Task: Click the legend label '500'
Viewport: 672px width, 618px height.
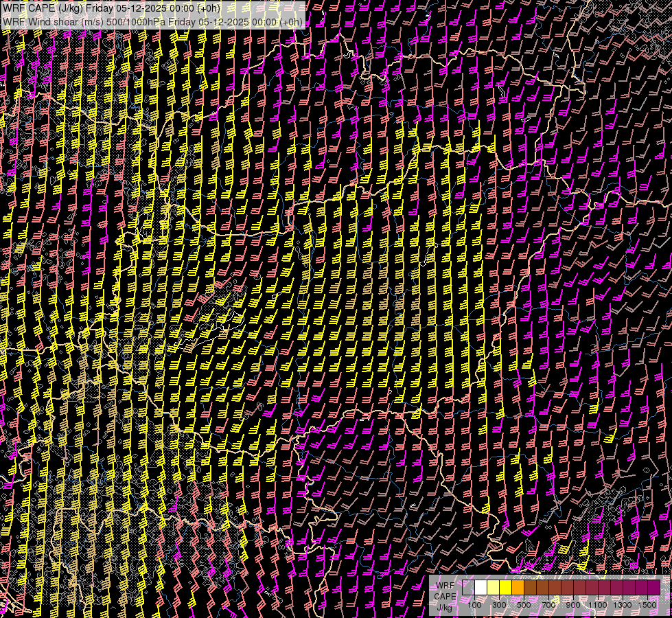Action: [x=524, y=605]
